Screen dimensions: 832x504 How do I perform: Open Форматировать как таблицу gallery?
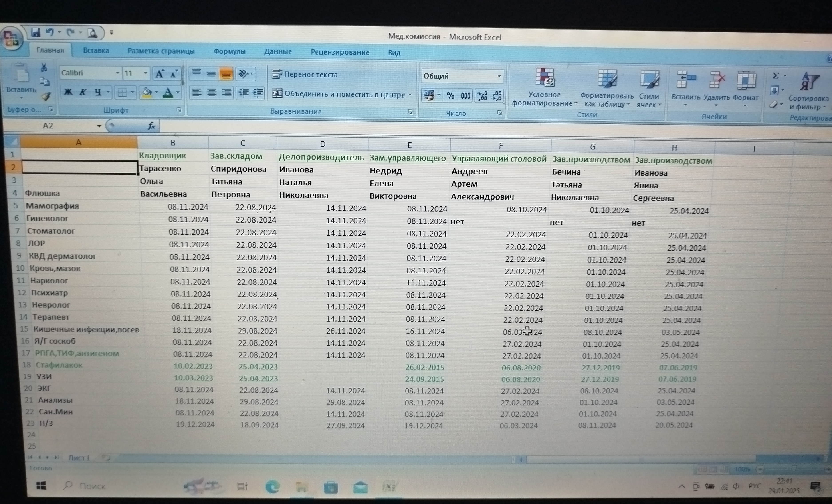[607, 89]
